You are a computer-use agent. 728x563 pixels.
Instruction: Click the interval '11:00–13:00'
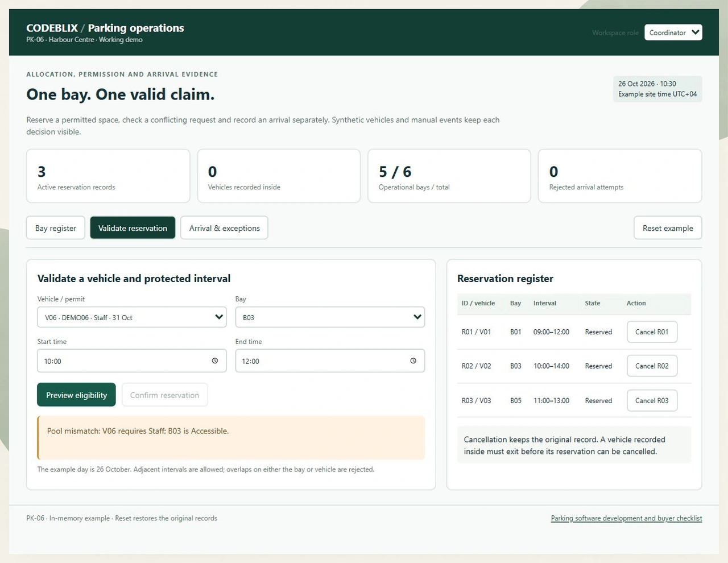pos(551,401)
